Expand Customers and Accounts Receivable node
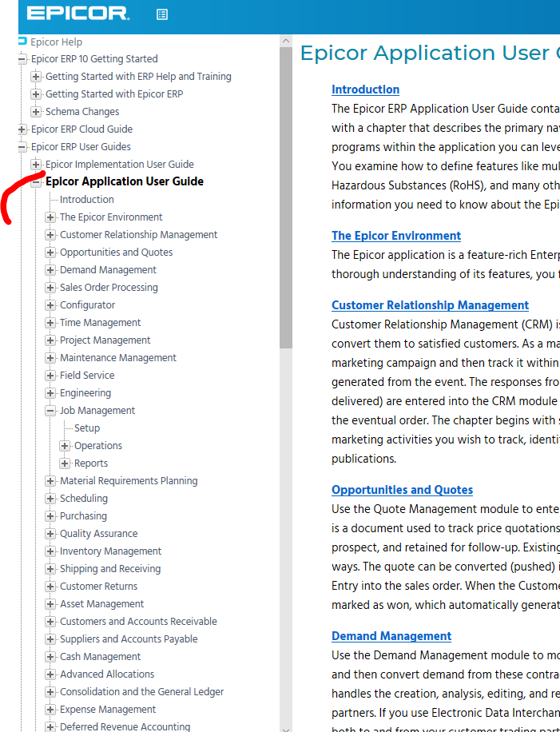Image resolution: width=560 pixels, height=732 pixels. (50, 622)
